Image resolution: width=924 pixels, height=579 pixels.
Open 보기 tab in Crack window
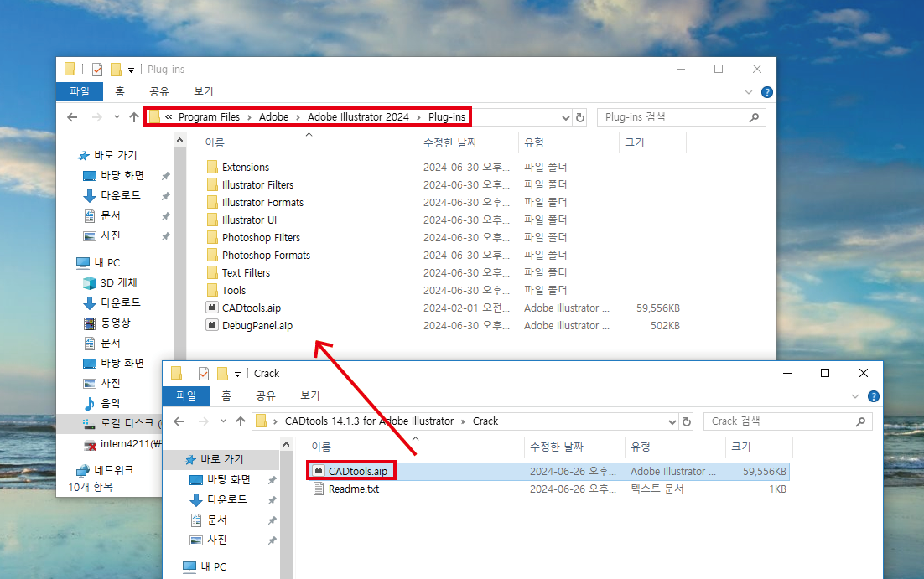310,395
